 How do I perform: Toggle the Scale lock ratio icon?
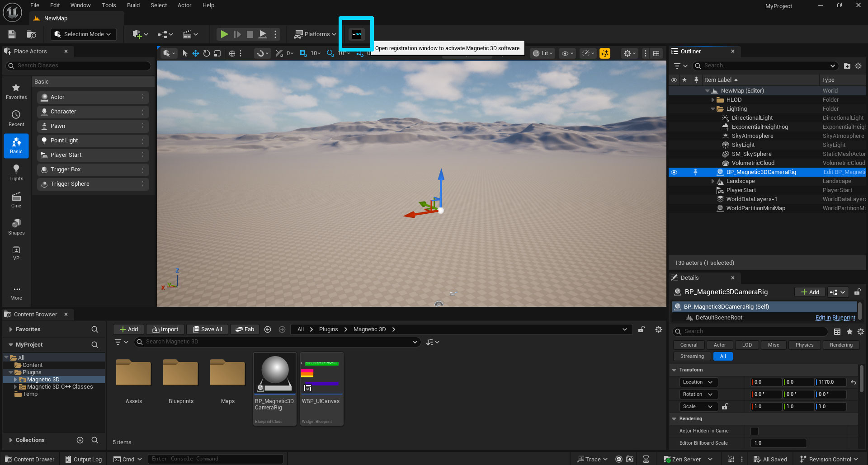(725, 407)
